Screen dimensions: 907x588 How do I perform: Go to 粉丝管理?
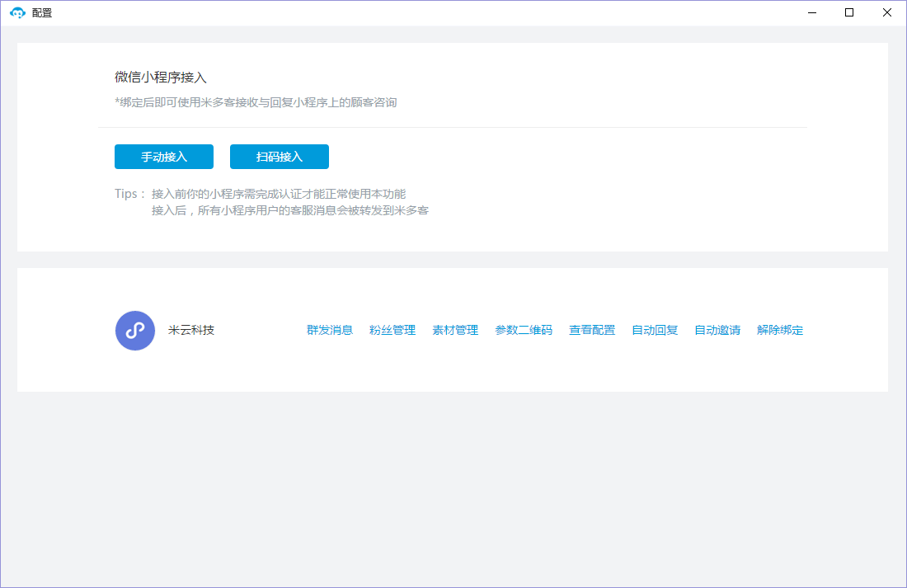392,330
